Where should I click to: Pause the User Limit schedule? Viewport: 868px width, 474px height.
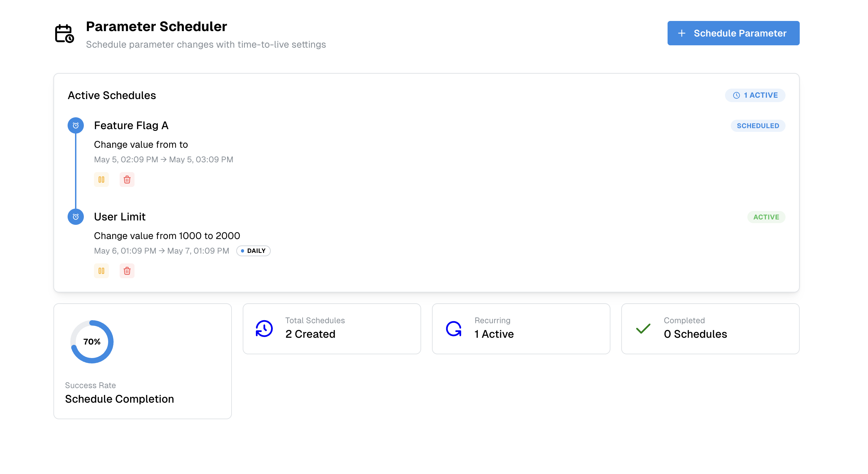pos(101,271)
